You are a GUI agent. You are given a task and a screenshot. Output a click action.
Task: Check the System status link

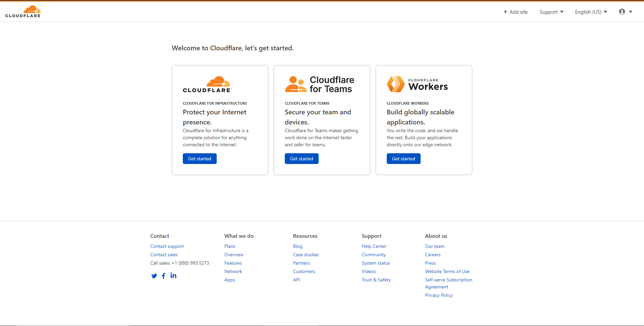(x=376, y=263)
